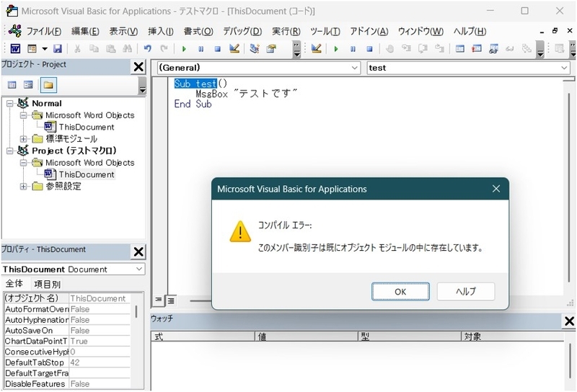Viewport: 577px width, 392px height.
Task: Click Break pause icon on Debug toolbar
Action: point(353,48)
